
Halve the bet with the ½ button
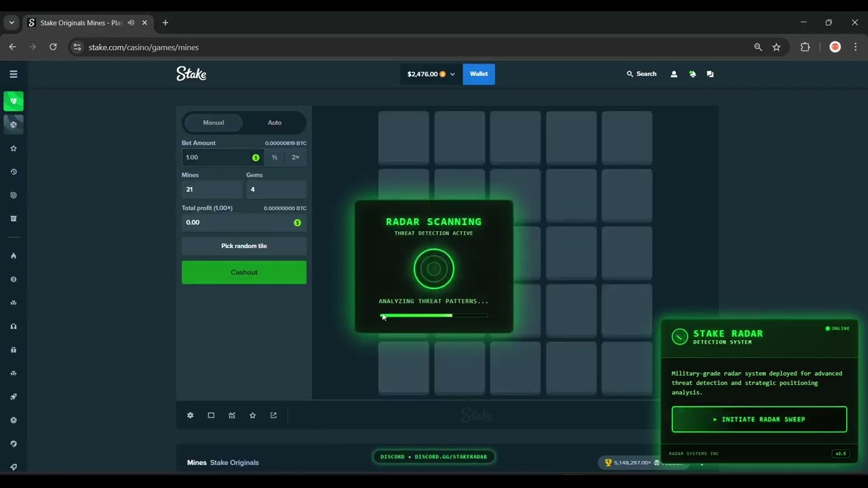tap(275, 157)
